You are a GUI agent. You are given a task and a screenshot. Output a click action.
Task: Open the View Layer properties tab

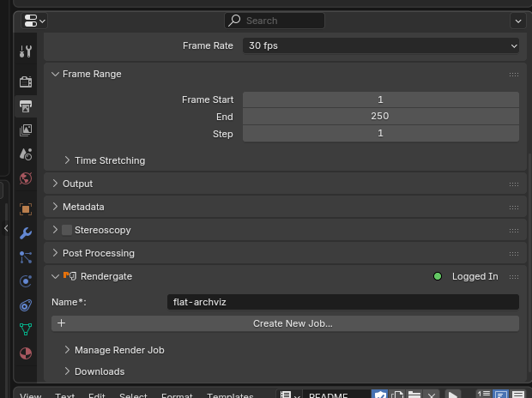[x=26, y=130]
